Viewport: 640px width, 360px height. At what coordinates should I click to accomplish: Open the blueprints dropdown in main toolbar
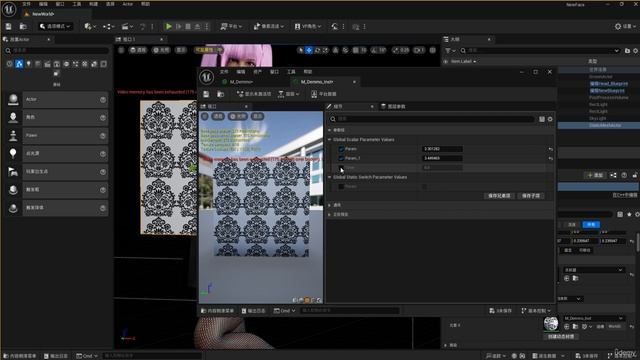click(109, 27)
